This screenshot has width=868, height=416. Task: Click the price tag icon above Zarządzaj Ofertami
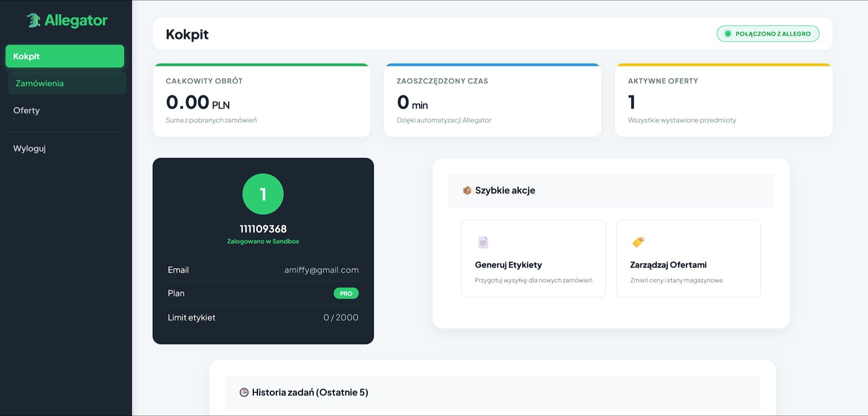[x=638, y=242]
